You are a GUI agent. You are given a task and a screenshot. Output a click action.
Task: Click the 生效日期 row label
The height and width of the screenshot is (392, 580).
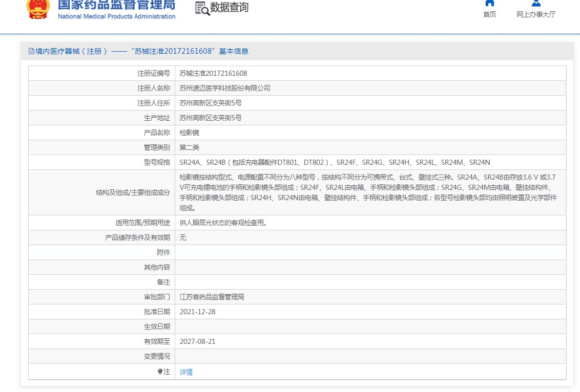click(157, 326)
